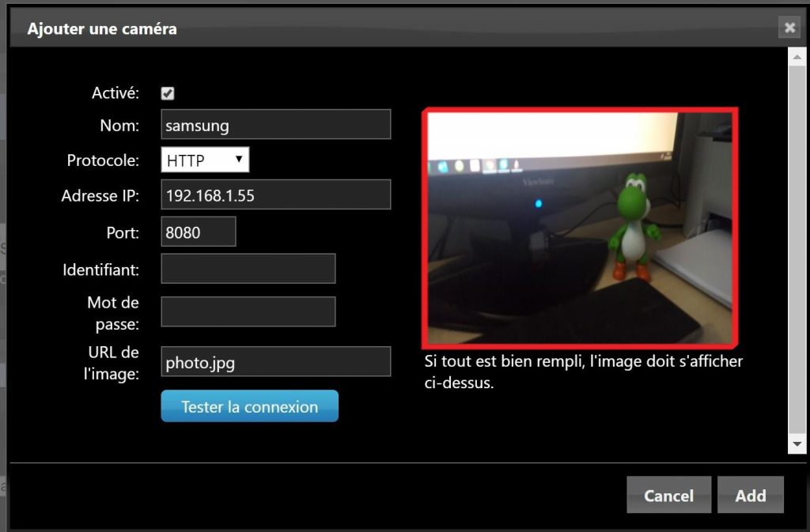Viewport: 810px width, 532px height.
Task: Click the Mot de passe field
Action: tap(248, 312)
